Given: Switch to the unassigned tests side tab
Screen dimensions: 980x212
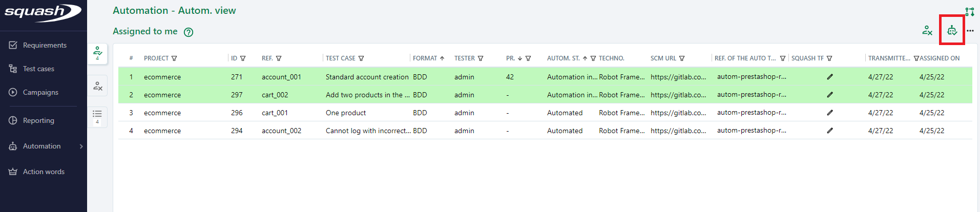Looking at the screenshot, I should point(97,86).
